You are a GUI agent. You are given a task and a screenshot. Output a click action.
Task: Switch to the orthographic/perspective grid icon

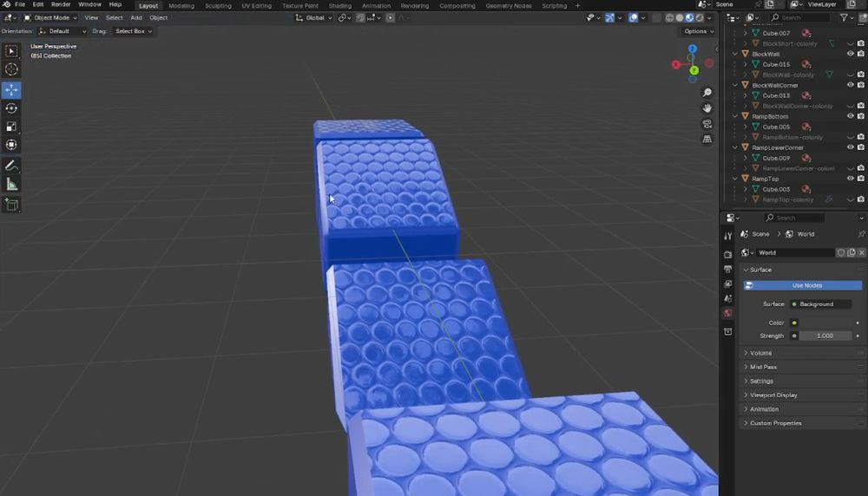(707, 140)
